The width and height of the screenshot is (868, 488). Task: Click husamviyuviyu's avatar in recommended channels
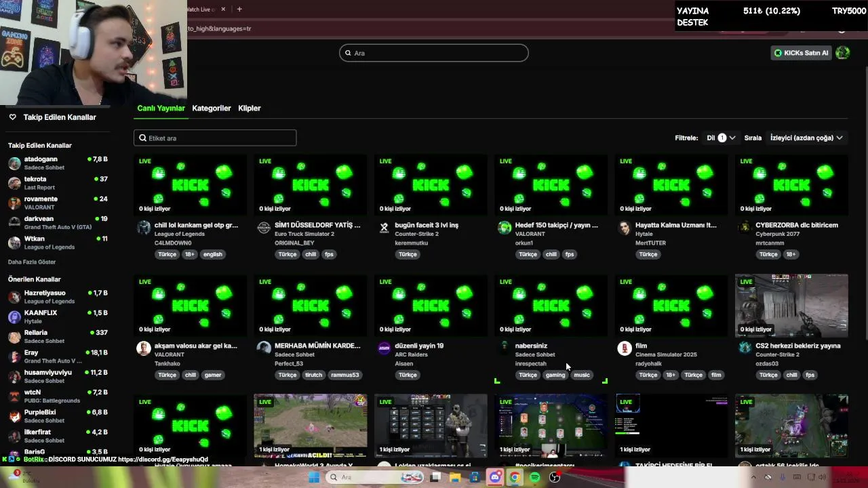coord(14,376)
